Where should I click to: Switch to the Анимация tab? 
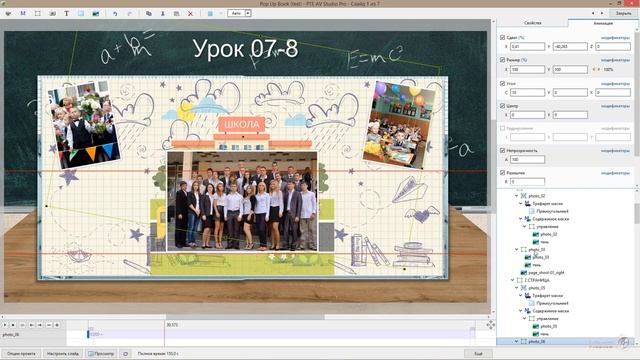[603, 23]
